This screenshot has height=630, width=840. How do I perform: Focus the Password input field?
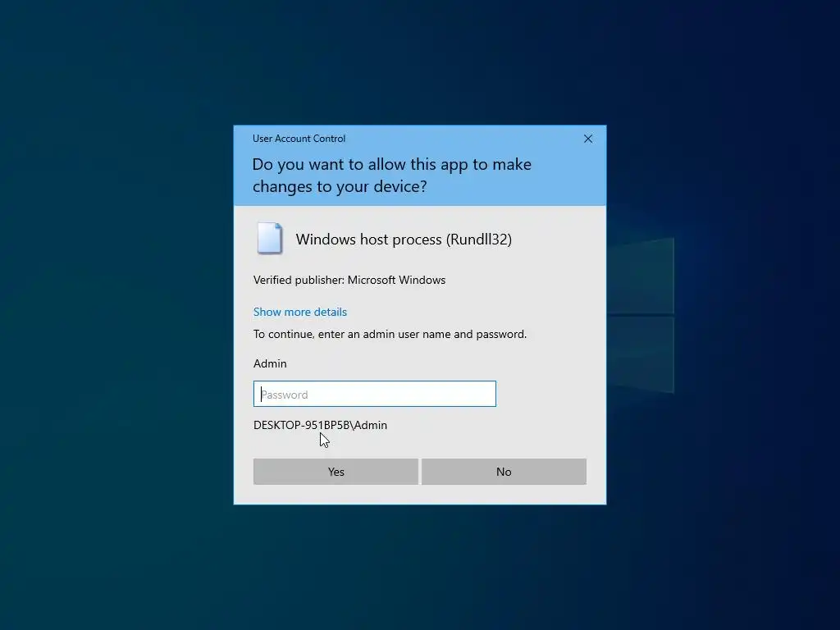pyautogui.click(x=374, y=394)
